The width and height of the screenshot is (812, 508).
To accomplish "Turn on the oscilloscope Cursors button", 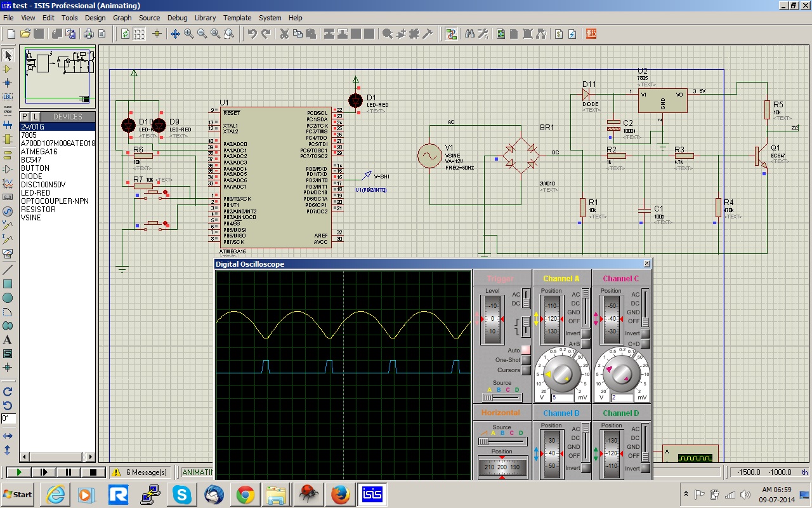I will (525, 370).
